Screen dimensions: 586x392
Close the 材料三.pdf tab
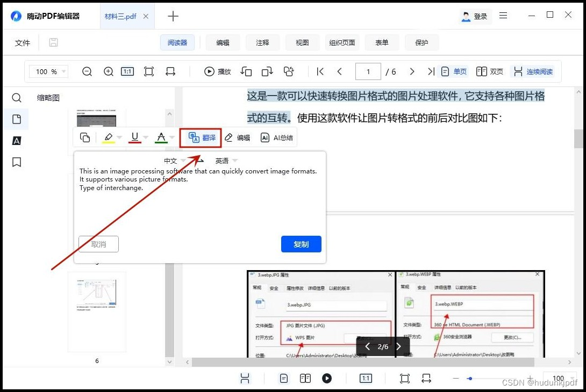pos(146,16)
